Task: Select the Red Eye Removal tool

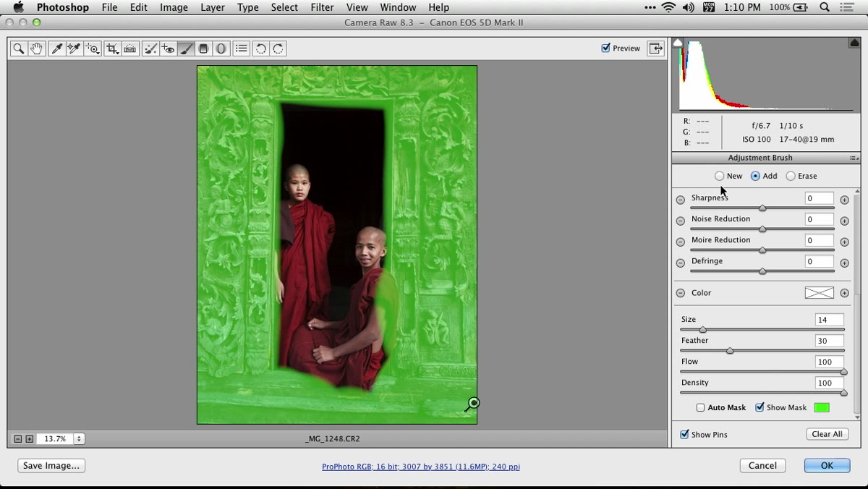Action: point(168,48)
